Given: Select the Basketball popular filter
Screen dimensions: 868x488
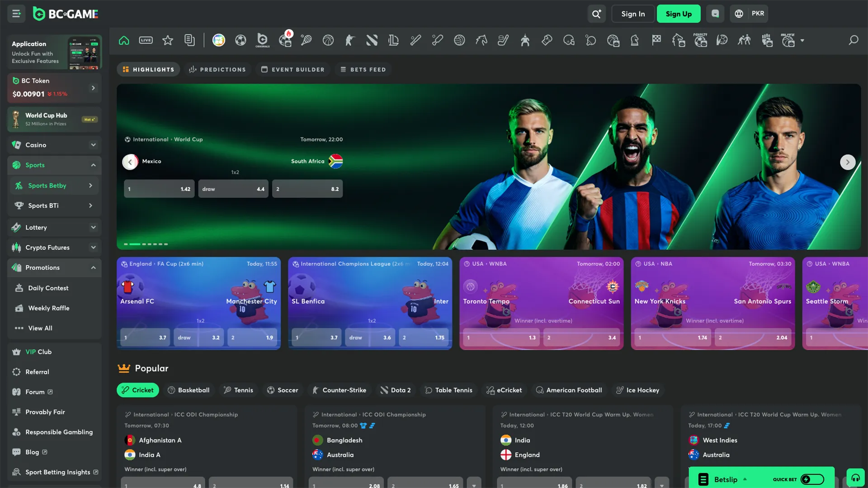Looking at the screenshot, I should (189, 390).
